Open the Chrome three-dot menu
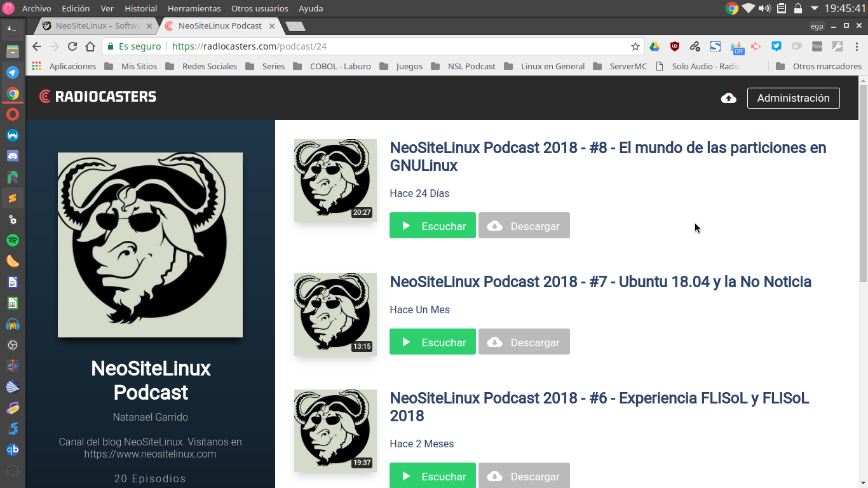The image size is (868, 488). [x=857, y=46]
